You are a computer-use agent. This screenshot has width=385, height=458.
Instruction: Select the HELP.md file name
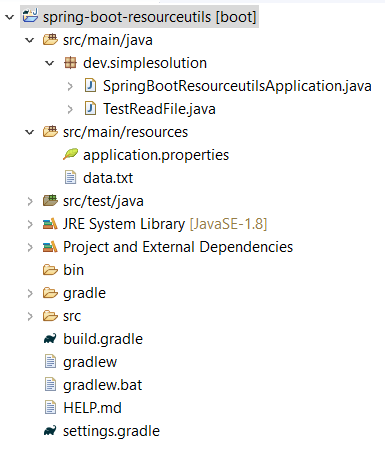click(92, 408)
